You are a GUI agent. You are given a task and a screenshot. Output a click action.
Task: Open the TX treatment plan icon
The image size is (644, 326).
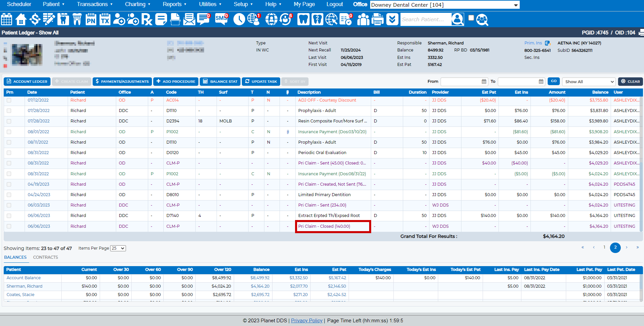click(x=105, y=20)
